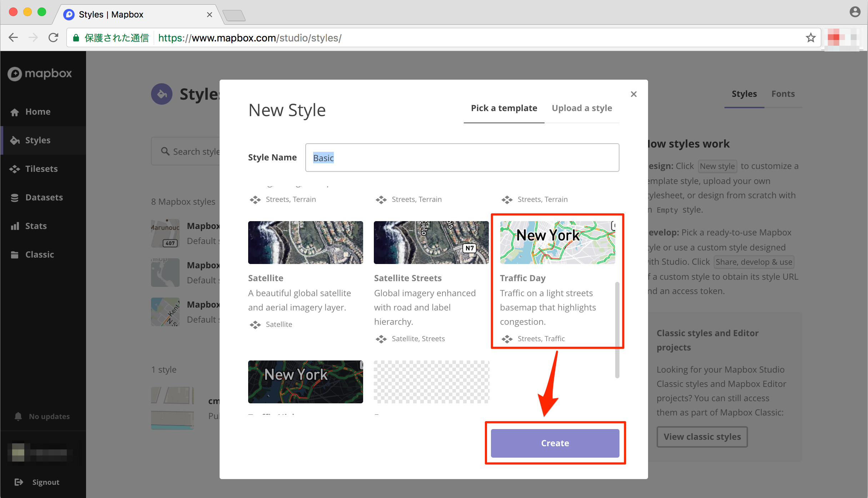The width and height of the screenshot is (868, 498).
Task: Select the Pick a template tab
Action: pos(504,108)
